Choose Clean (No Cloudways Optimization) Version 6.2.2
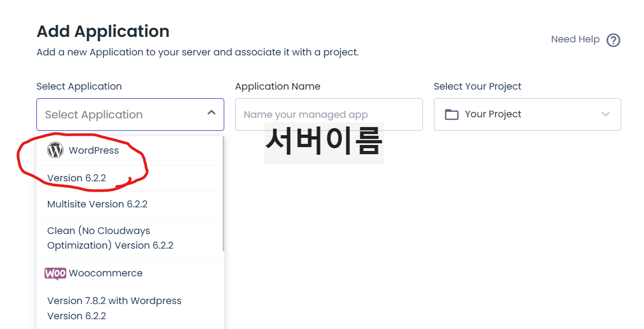 pyautogui.click(x=130, y=238)
